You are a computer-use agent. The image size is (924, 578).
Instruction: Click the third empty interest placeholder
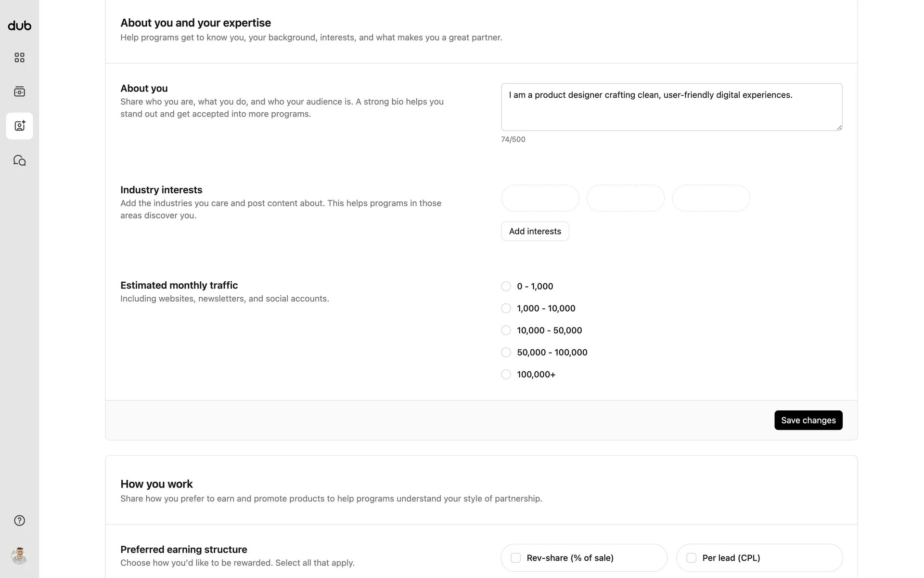(711, 198)
